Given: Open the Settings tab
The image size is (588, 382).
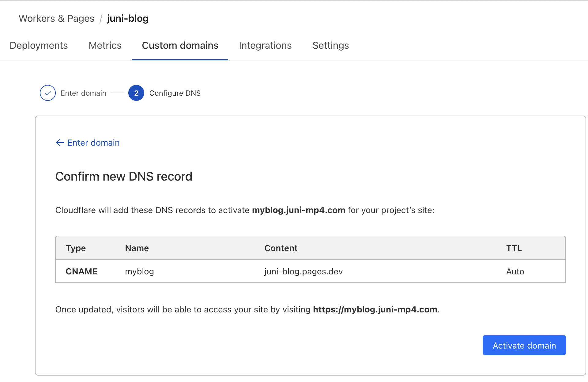Looking at the screenshot, I should pos(330,45).
